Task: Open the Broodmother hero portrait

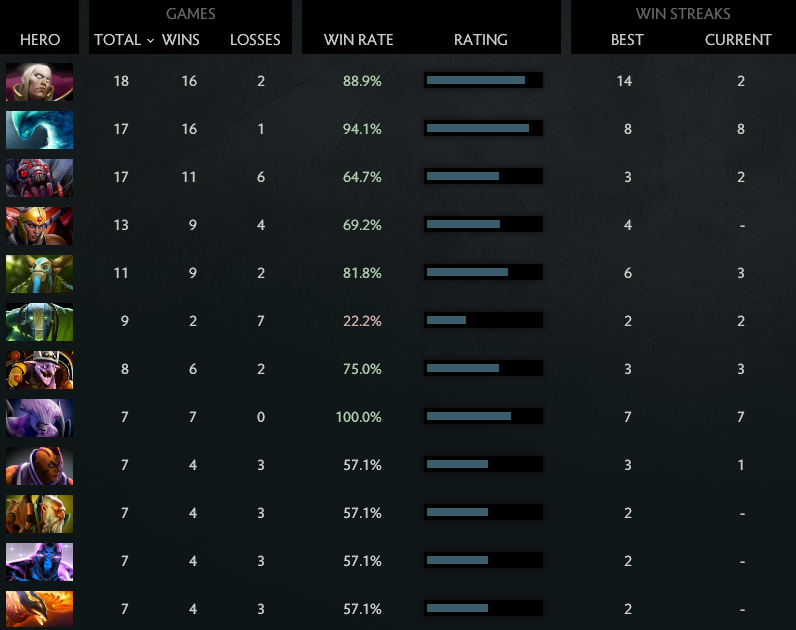Action: 39,177
